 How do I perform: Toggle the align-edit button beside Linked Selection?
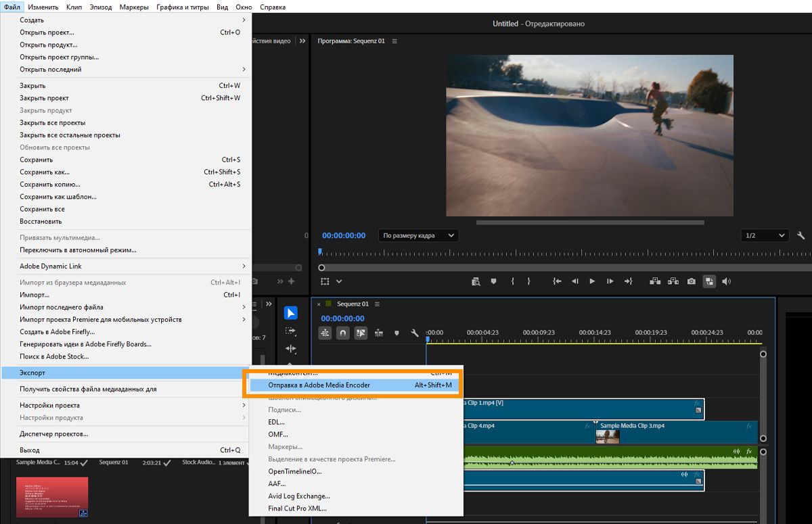point(379,333)
